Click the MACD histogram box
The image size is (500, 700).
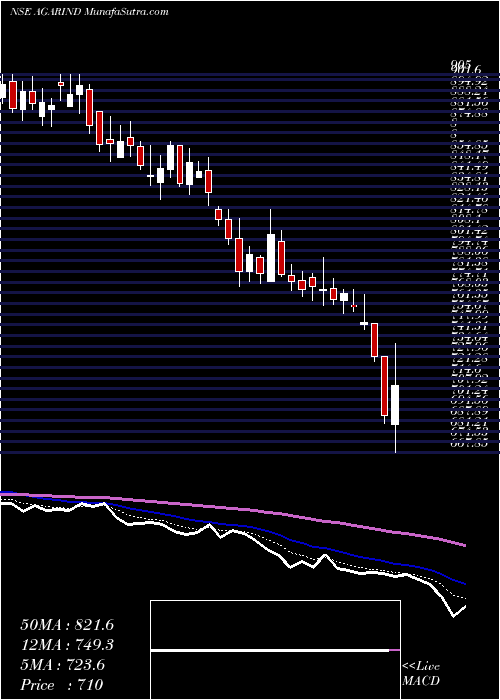coord(275,650)
